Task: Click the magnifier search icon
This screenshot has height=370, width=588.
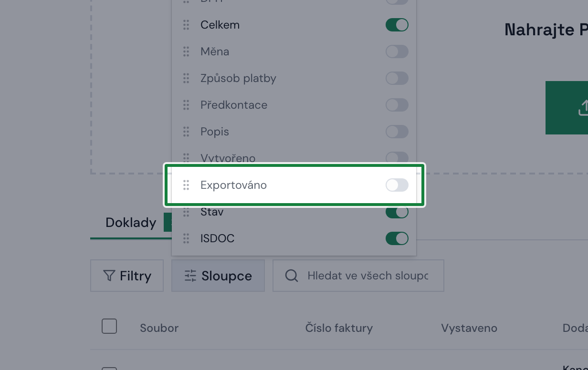Action: (x=292, y=276)
